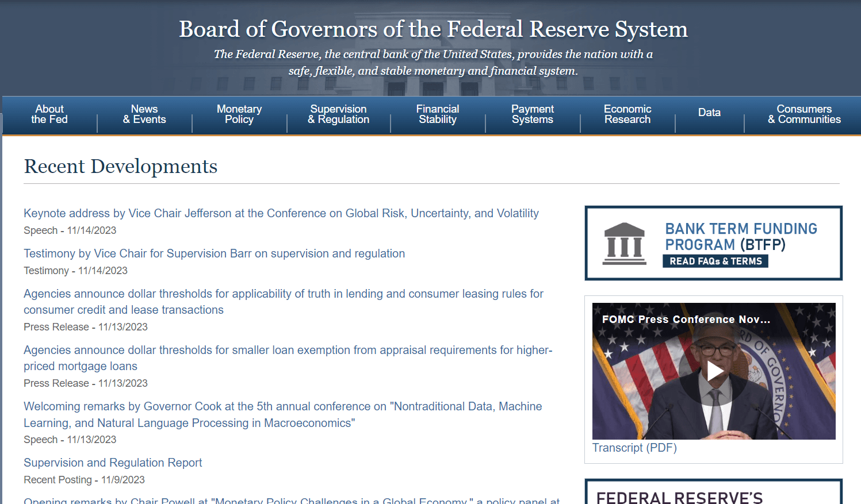This screenshot has width=861, height=504.
Task: Open truth in lending thresholds press release
Action: pyautogui.click(x=284, y=302)
